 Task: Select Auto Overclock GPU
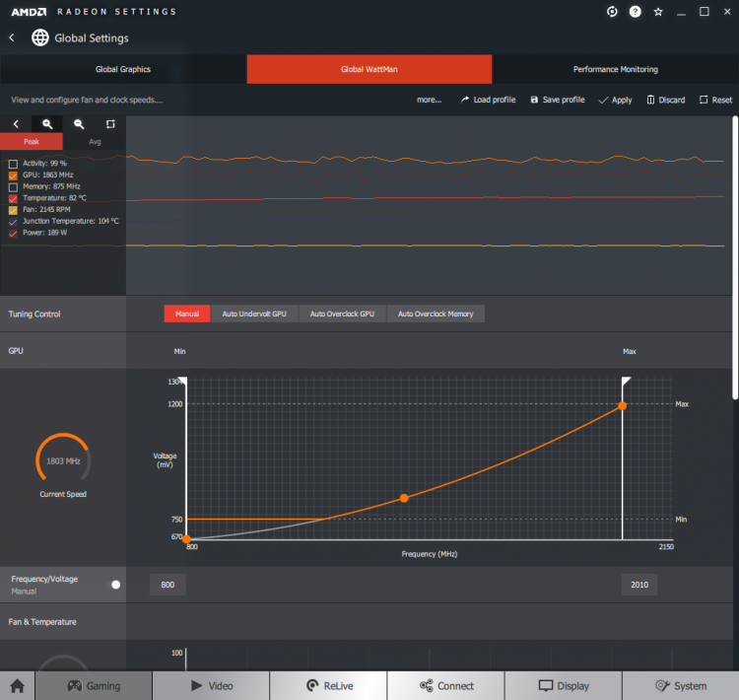tap(342, 314)
